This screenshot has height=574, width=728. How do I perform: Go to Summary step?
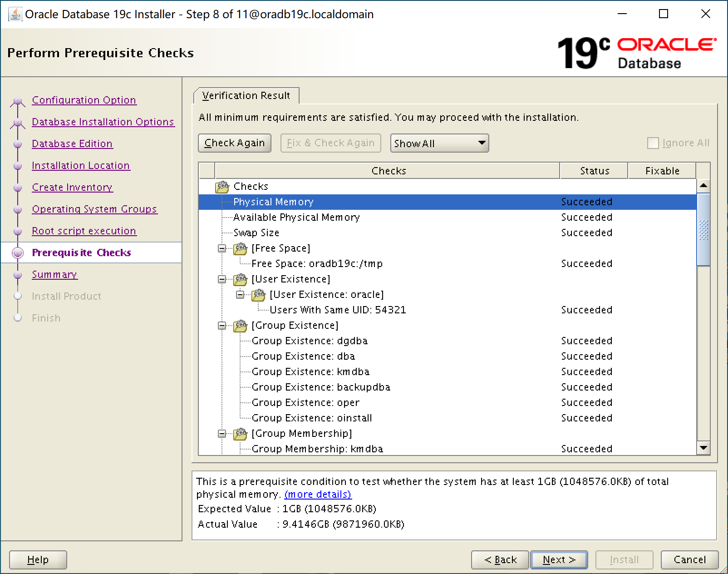pos(54,275)
